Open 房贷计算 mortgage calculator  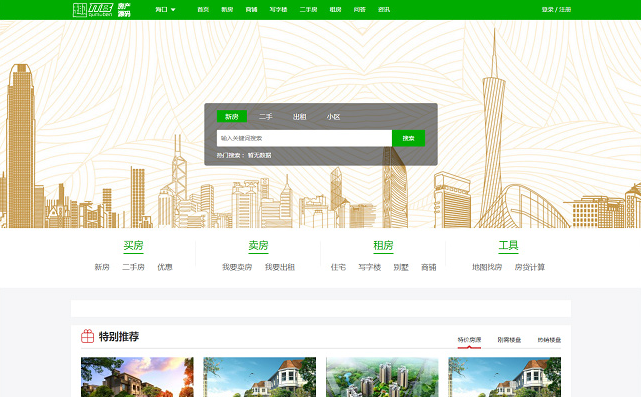(x=530, y=267)
